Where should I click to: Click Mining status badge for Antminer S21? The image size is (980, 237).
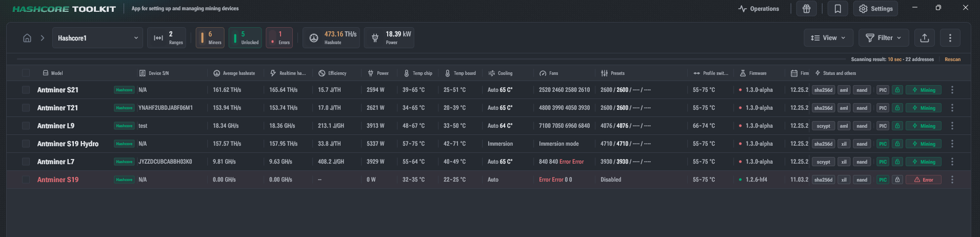point(924,90)
